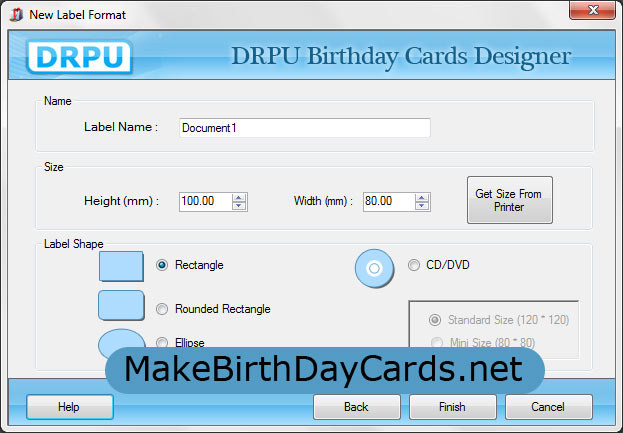
Task: Click the Width (mm) value field
Action: pos(389,201)
